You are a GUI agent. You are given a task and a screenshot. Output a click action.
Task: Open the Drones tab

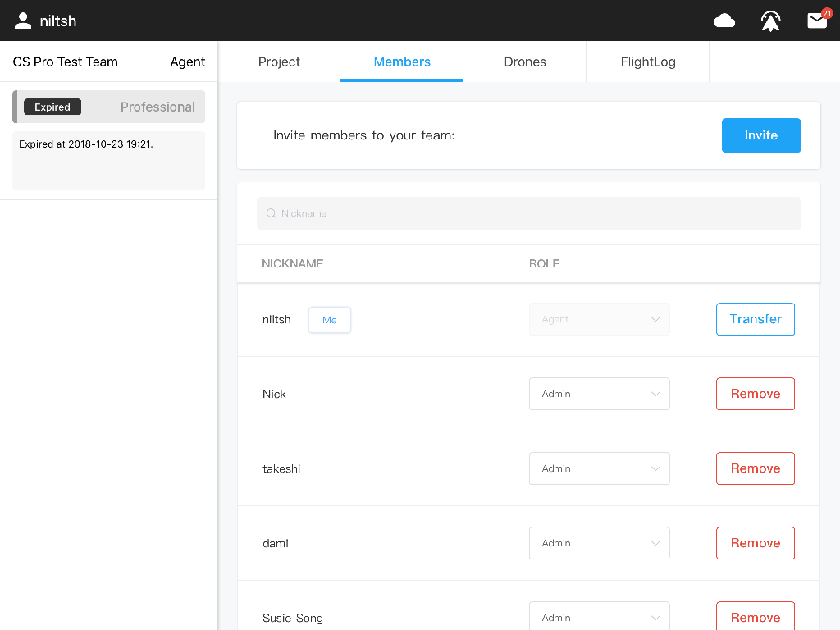524,62
